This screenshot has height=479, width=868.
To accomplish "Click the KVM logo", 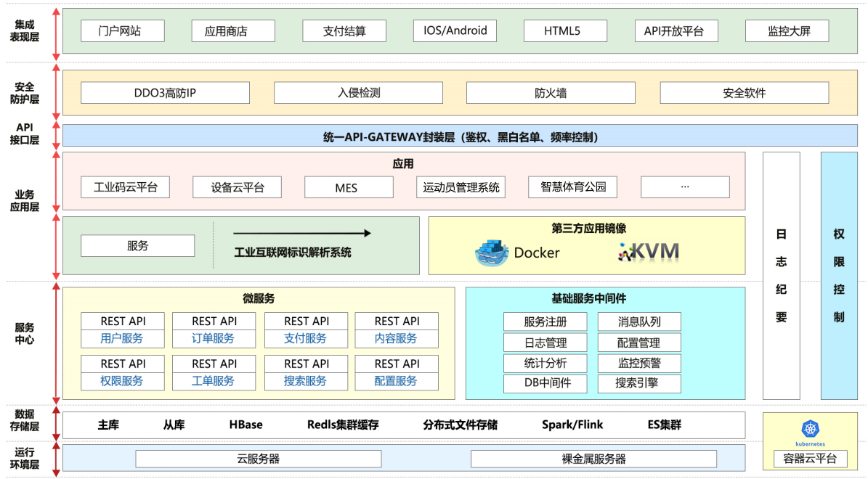I will click(649, 252).
